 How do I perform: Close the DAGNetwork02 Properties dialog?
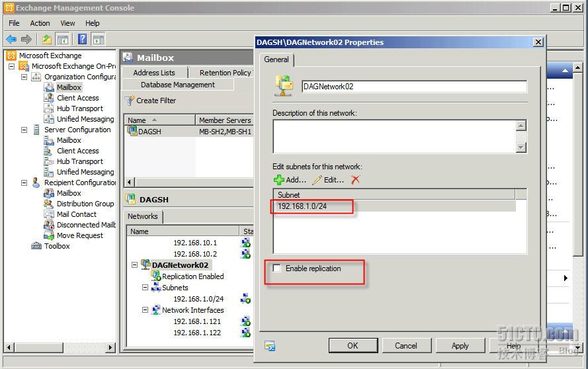click(x=538, y=42)
